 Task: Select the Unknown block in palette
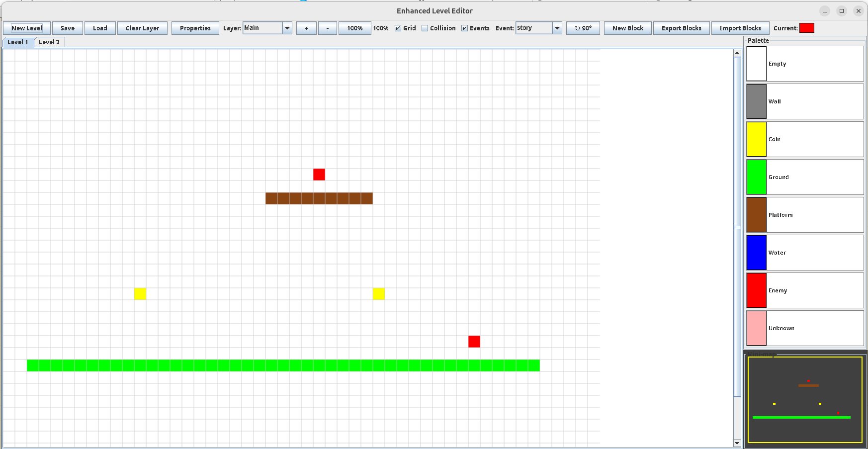pyautogui.click(x=805, y=328)
